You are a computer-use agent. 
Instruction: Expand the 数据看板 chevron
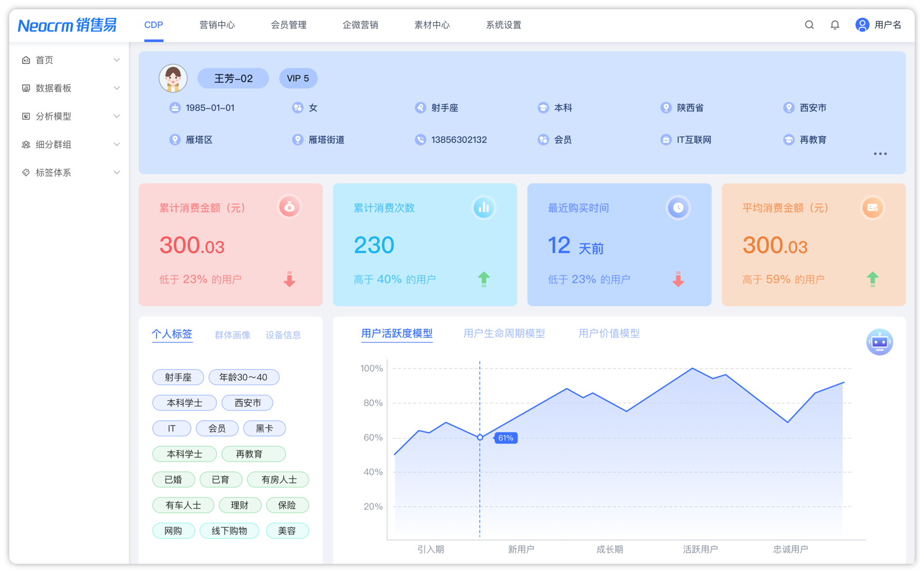coord(116,88)
